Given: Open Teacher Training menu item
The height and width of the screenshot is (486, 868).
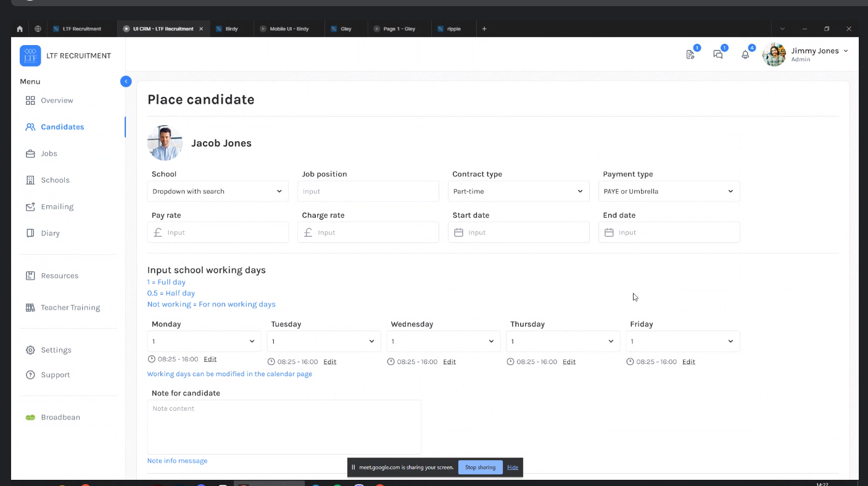Looking at the screenshot, I should tap(70, 308).
